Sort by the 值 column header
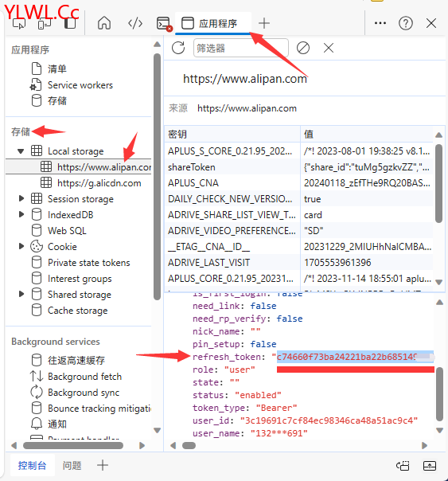This screenshot has width=448, height=481. [x=367, y=134]
